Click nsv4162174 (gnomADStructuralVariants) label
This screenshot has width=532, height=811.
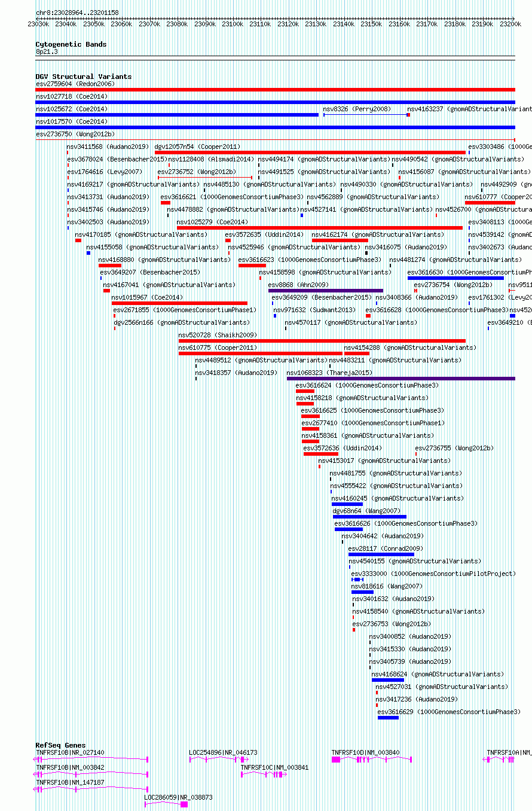(x=378, y=234)
